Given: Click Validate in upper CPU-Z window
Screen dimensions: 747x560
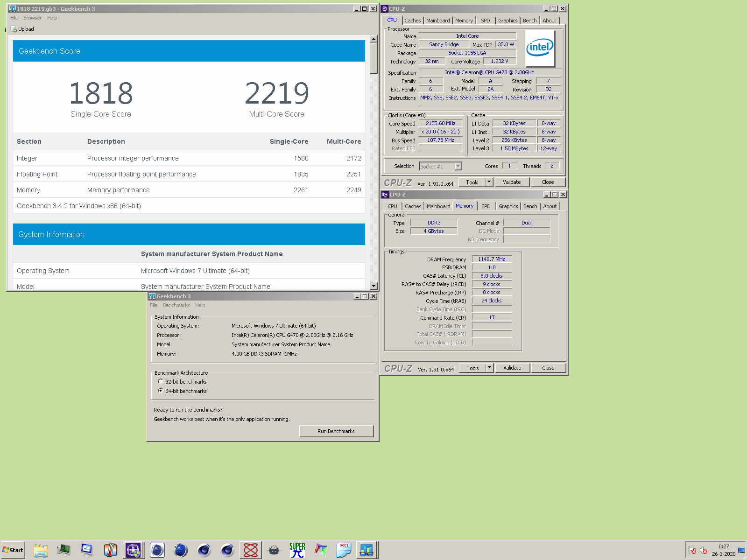Looking at the screenshot, I should click(512, 182).
